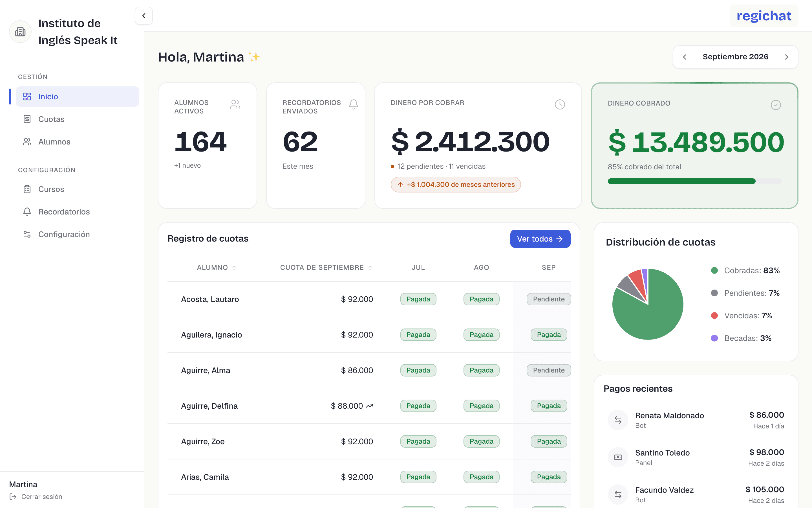Click the cash icon next to Santino Toledo
The width and height of the screenshot is (812, 508).
pos(618,457)
